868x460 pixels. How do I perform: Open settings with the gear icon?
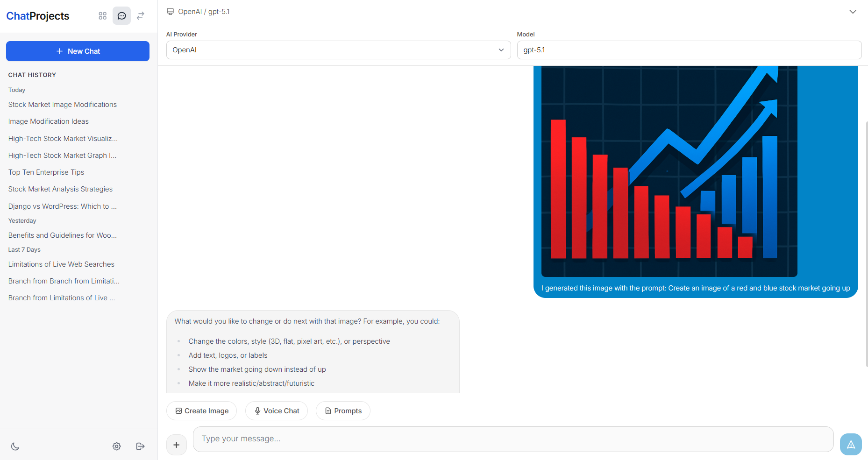tap(116, 446)
